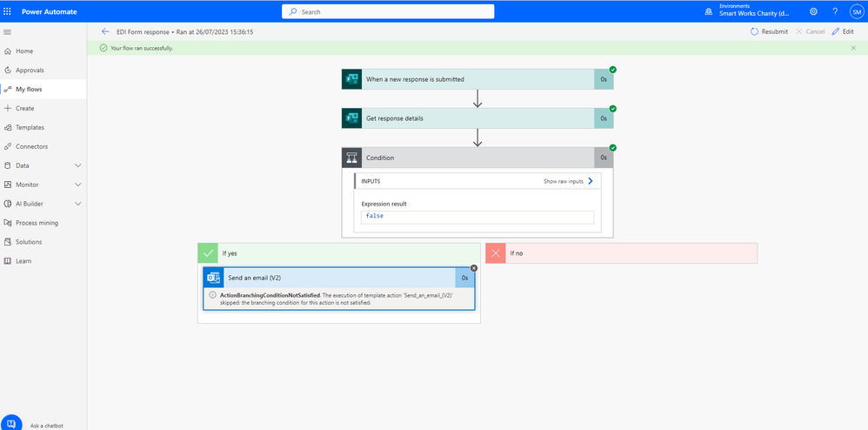Click the Outlook icon on Send an email
Image resolution: width=868 pixels, height=430 pixels.
[x=214, y=278]
